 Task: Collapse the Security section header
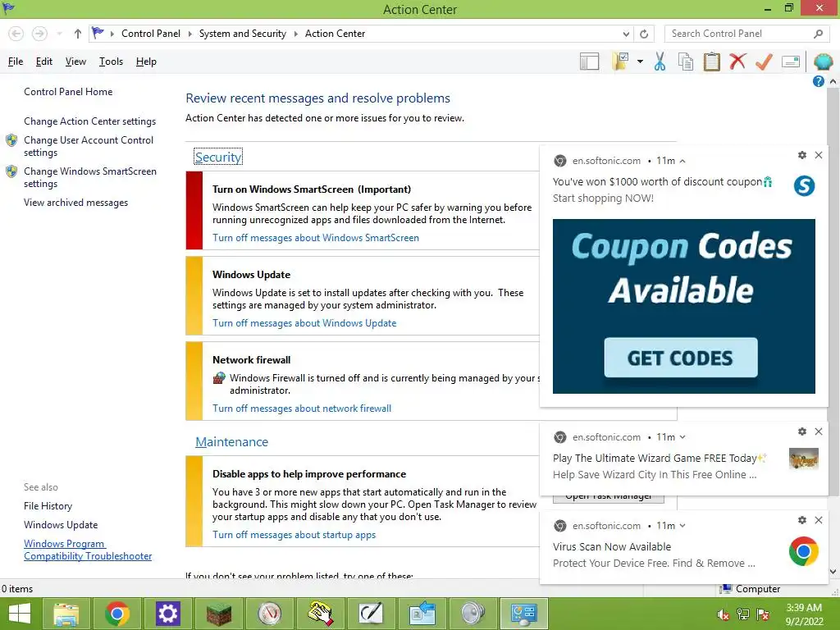click(218, 157)
